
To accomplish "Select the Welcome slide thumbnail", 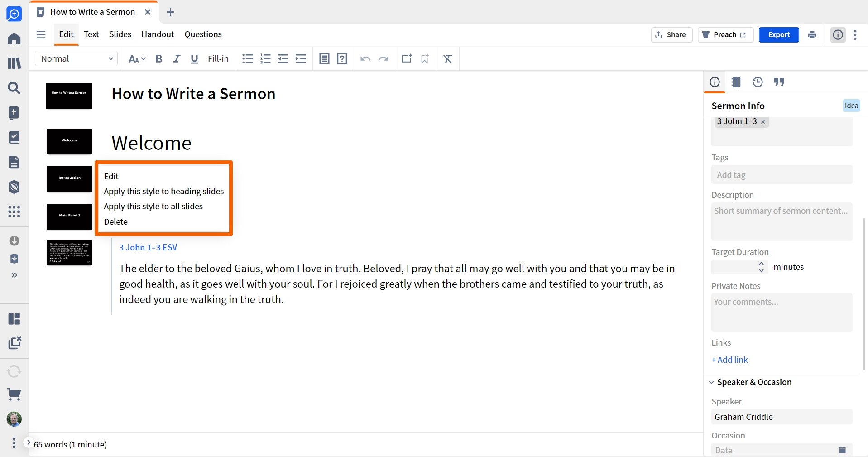I will [x=69, y=141].
